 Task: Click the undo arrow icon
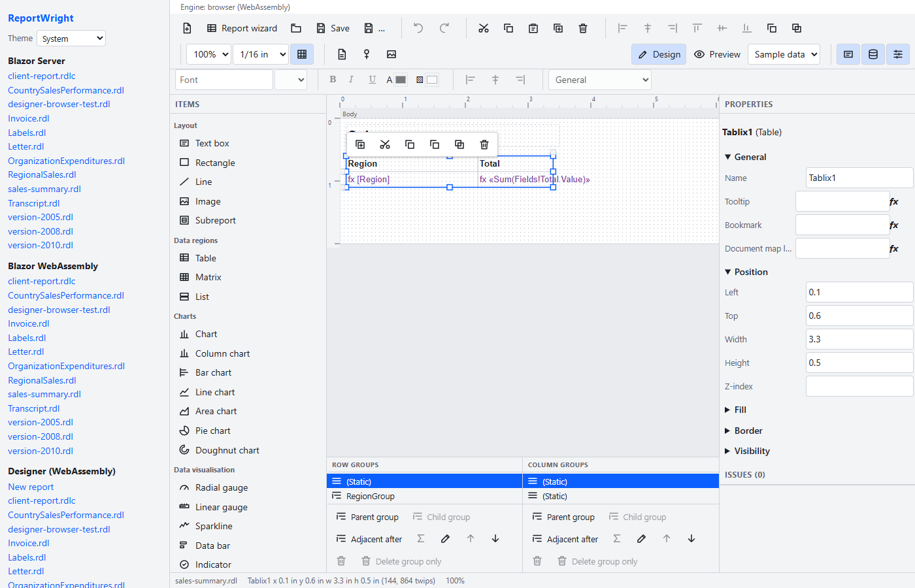418,28
